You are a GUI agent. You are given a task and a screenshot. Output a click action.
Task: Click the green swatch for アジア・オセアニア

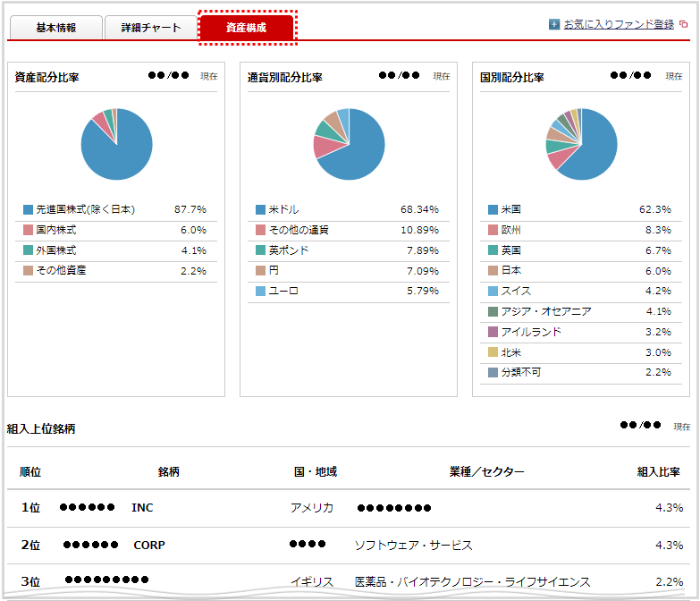point(493,311)
